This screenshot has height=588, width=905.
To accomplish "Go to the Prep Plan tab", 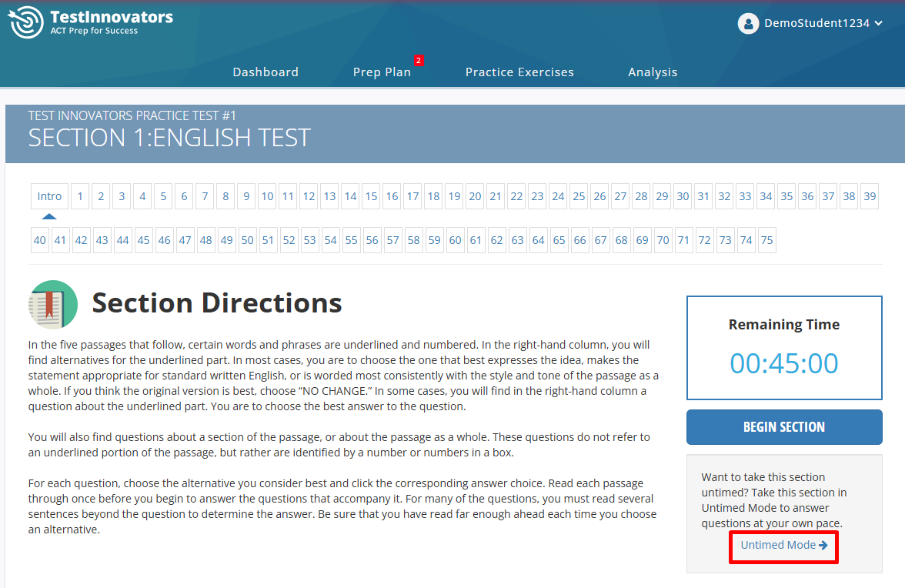I will [382, 72].
